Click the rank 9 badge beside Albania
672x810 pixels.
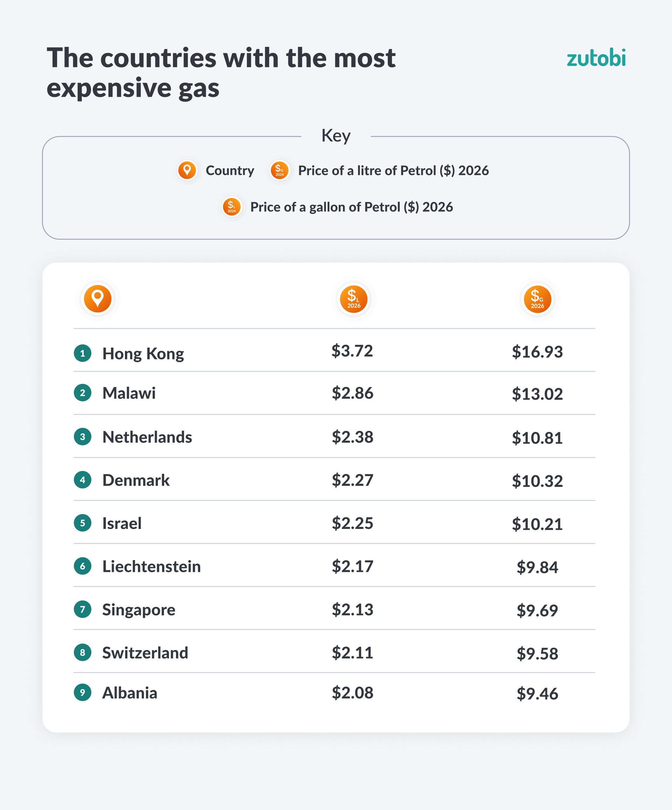click(x=83, y=692)
